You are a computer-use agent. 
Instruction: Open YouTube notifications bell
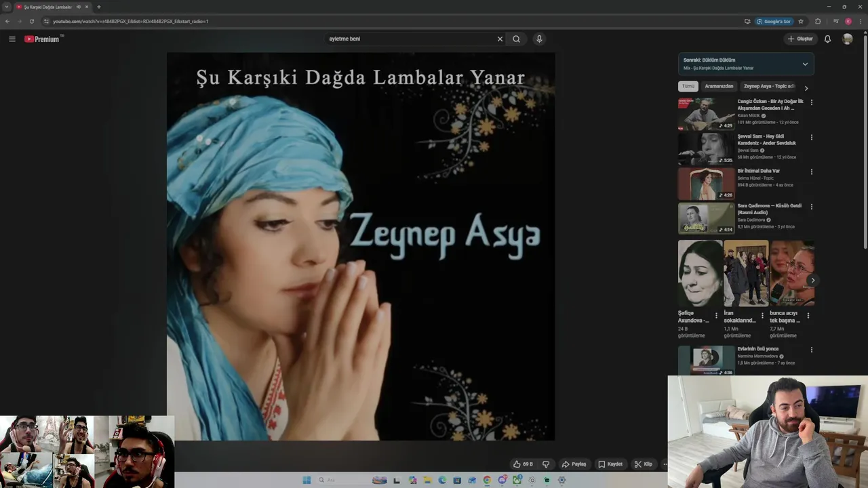tap(827, 39)
